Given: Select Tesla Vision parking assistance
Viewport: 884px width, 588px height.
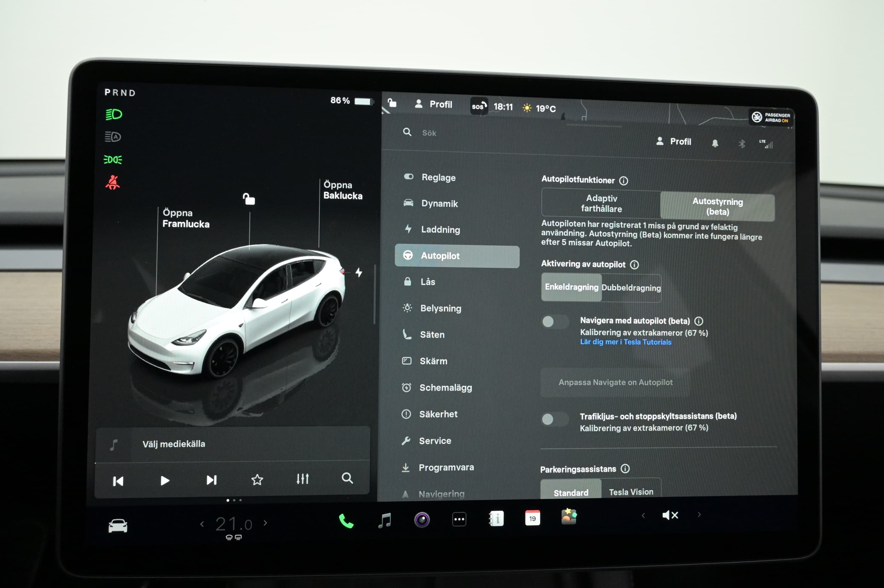Looking at the screenshot, I should point(631,488).
